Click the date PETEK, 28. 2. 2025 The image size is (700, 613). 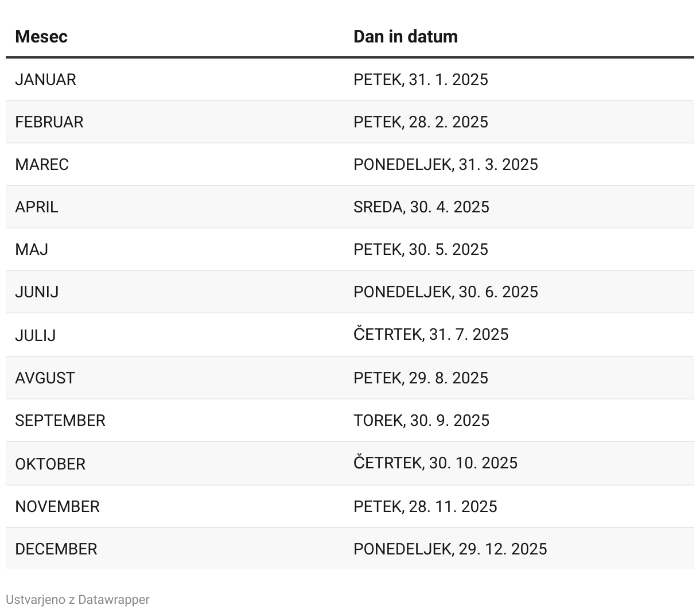421,122
